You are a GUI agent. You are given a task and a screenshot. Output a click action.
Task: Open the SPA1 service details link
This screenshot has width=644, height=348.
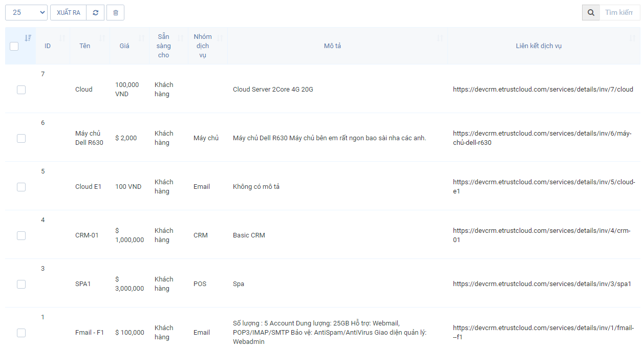tap(542, 284)
